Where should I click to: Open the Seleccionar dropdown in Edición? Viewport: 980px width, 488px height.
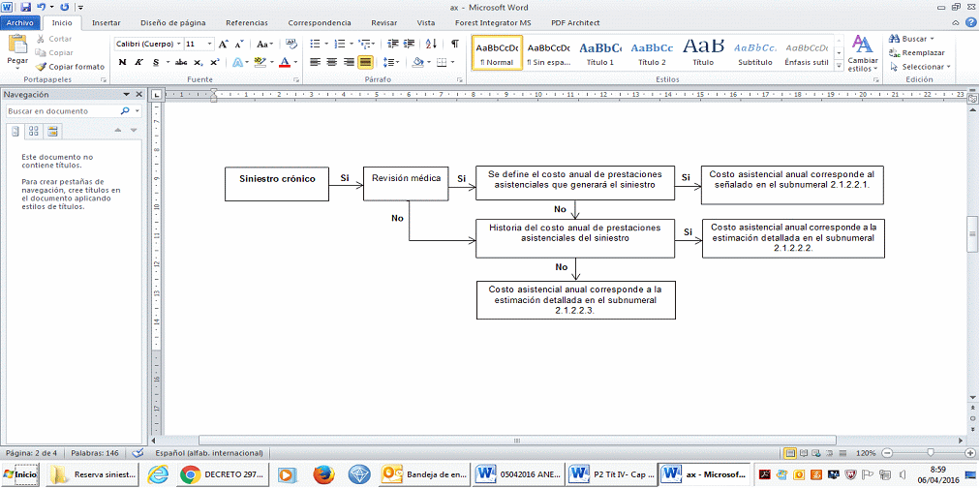926,67
